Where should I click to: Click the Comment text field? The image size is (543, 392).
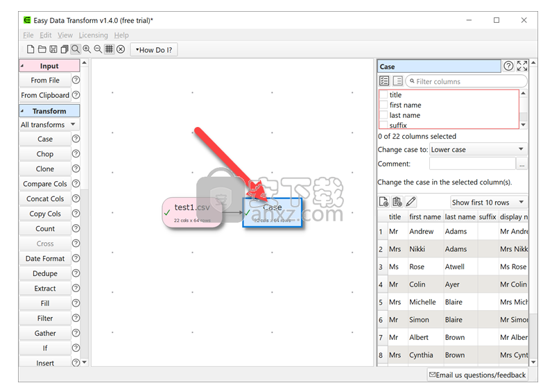tap(472, 164)
